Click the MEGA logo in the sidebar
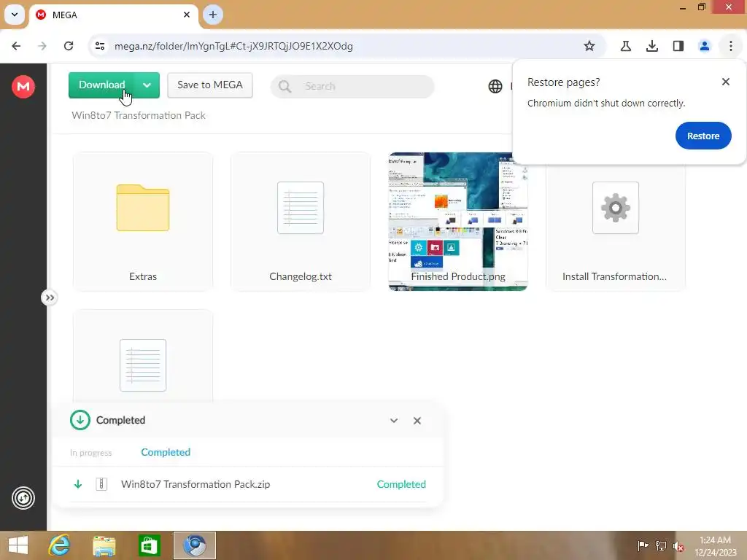The image size is (747, 560). coord(23,86)
